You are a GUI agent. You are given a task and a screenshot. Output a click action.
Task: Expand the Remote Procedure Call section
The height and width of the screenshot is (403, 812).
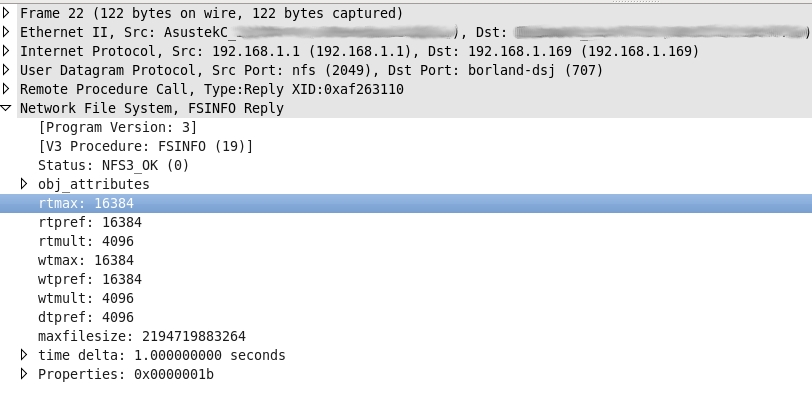click(x=6, y=89)
